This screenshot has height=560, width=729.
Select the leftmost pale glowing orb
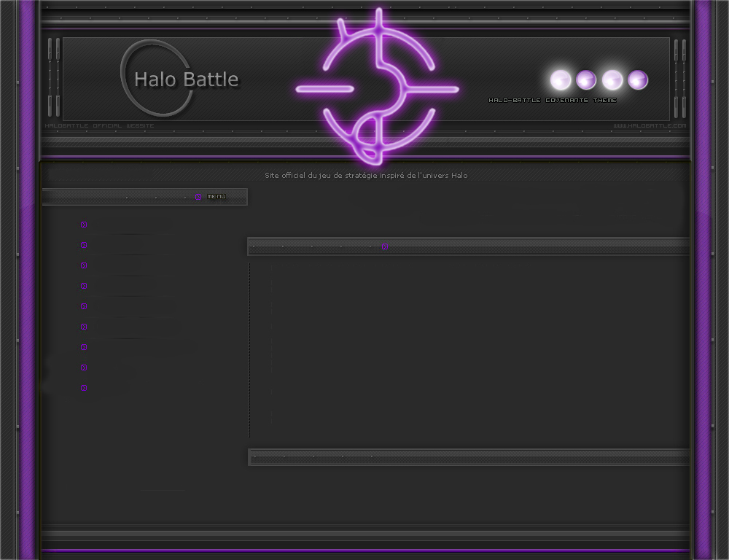click(x=561, y=80)
